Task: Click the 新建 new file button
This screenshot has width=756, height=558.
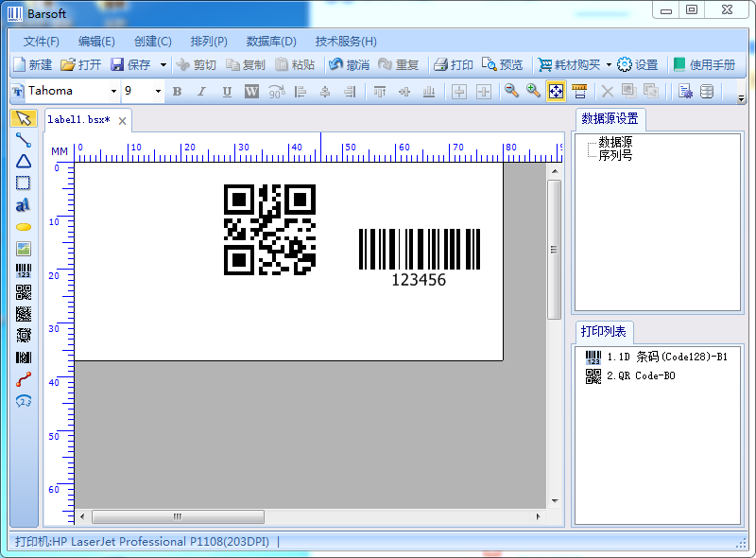Action: click(33, 64)
